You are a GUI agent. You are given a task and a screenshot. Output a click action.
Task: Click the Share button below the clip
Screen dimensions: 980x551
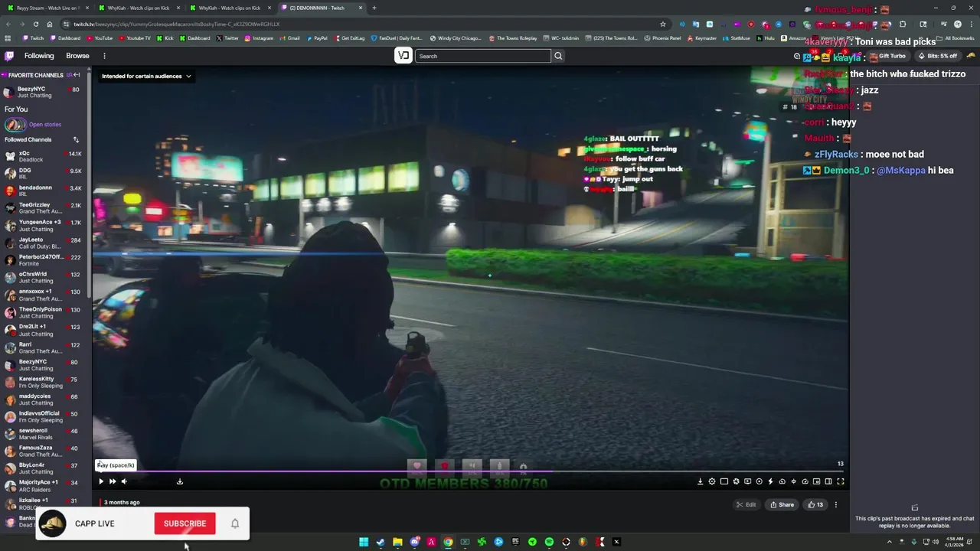pyautogui.click(x=782, y=504)
